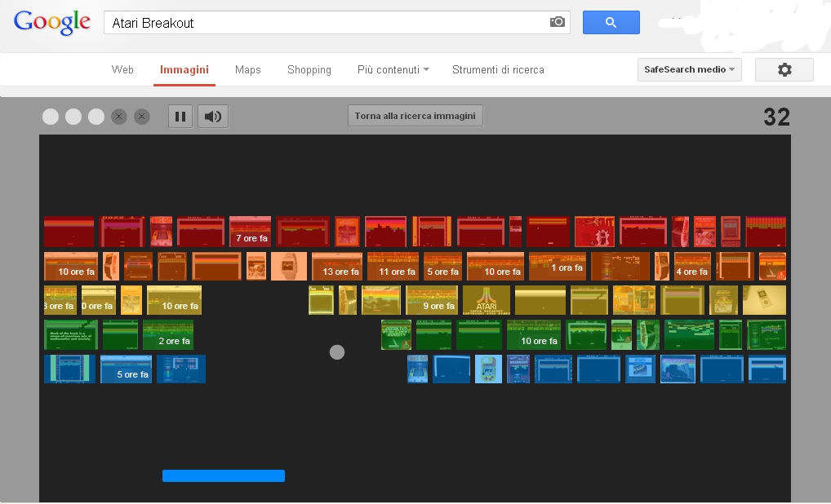The height and width of the screenshot is (504, 831).
Task: Click 'Torna alla ricerca immagini' button
Action: click(415, 116)
